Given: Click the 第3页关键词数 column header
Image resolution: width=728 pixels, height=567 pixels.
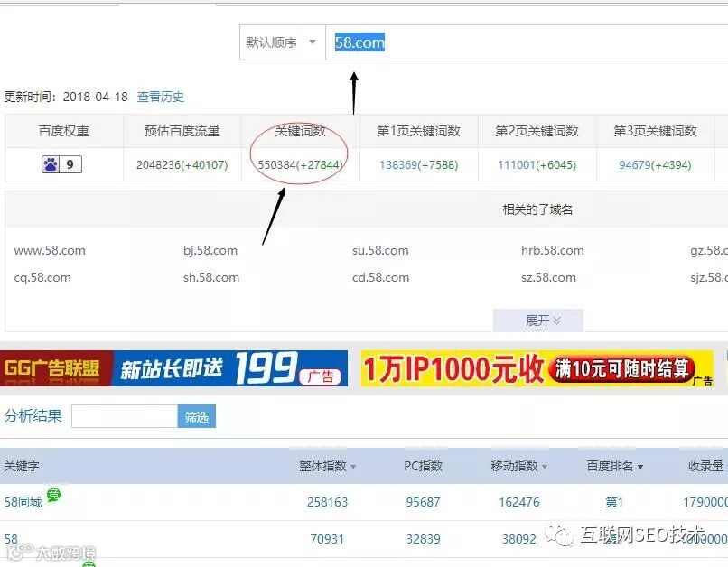Looking at the screenshot, I should (x=656, y=131).
